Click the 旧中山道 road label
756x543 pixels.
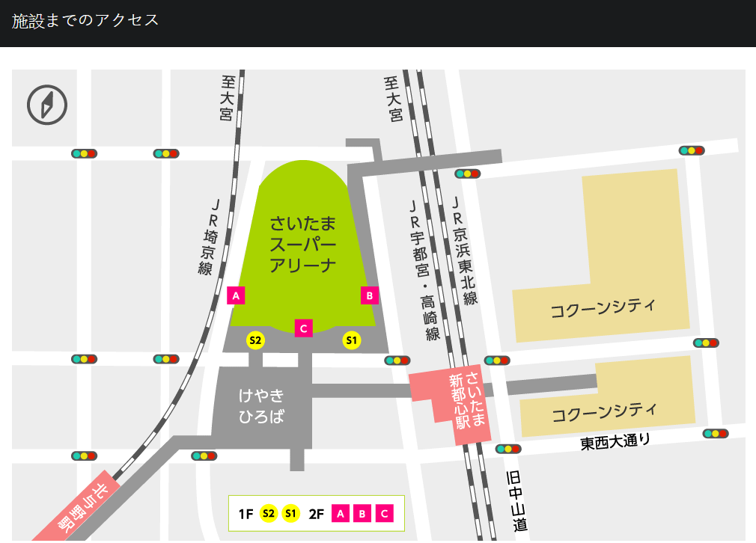517,500
